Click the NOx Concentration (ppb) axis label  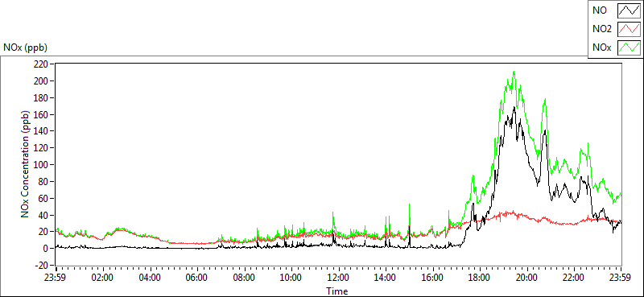[x=26, y=163]
